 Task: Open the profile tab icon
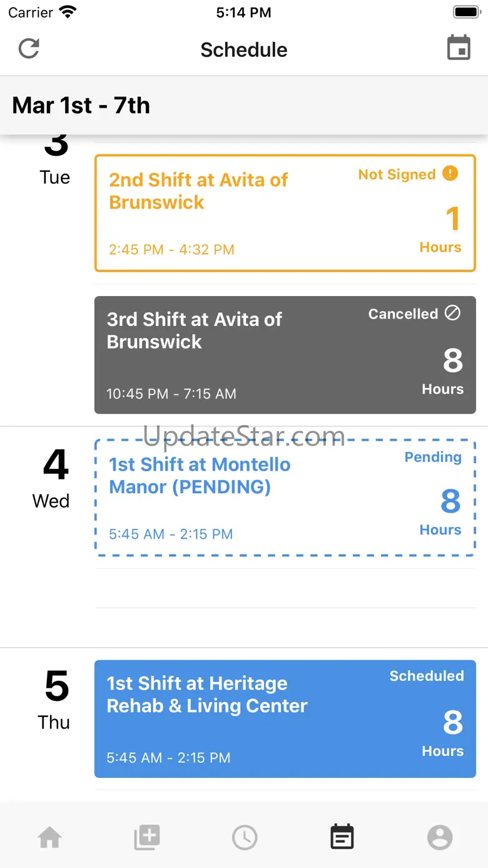pyautogui.click(x=440, y=837)
